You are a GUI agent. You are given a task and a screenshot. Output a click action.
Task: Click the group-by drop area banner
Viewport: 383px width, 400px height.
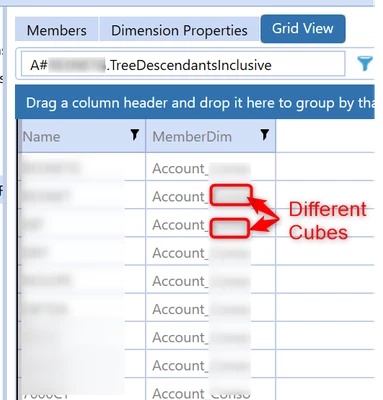[x=195, y=103]
